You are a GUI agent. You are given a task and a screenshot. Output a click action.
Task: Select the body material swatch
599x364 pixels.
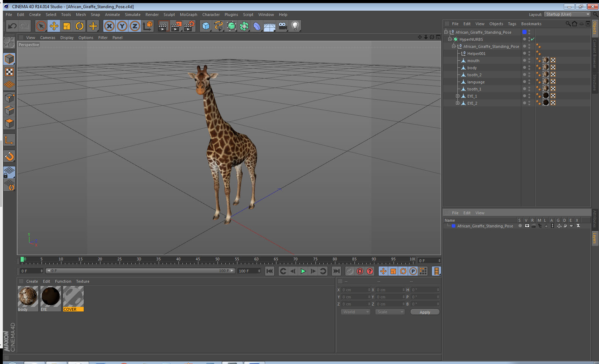tap(28, 299)
